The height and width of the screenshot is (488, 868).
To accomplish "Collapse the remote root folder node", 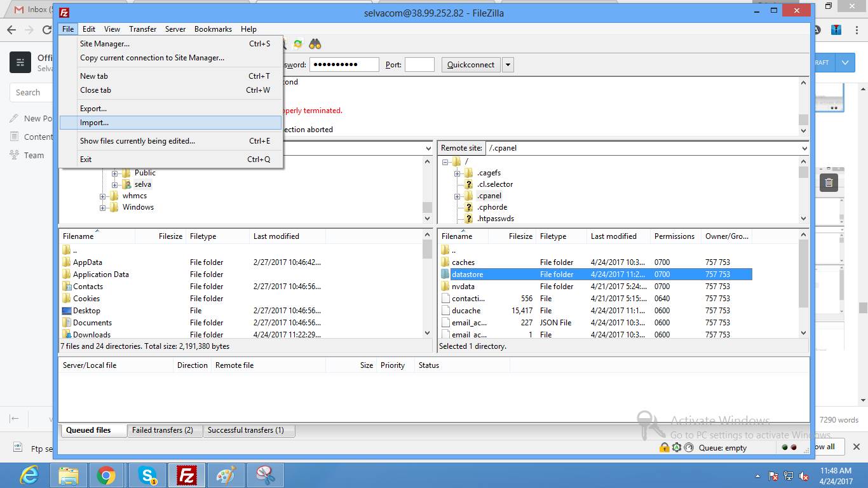I will (445, 161).
